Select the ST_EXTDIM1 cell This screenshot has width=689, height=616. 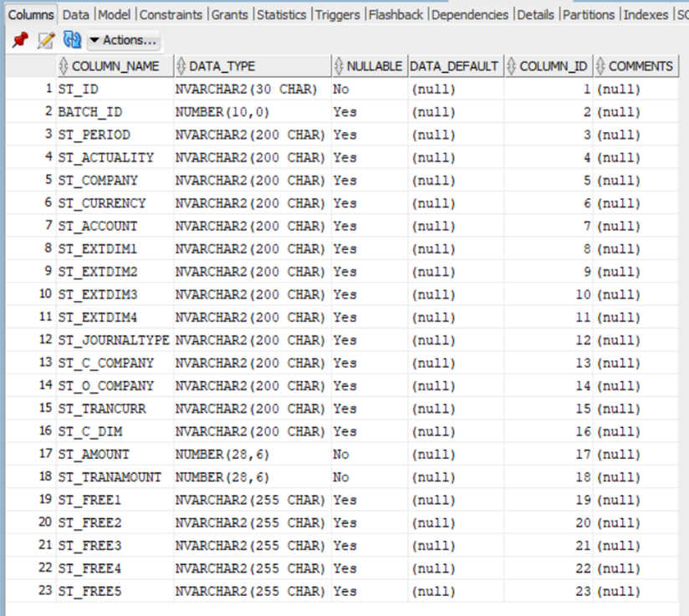tap(115, 249)
